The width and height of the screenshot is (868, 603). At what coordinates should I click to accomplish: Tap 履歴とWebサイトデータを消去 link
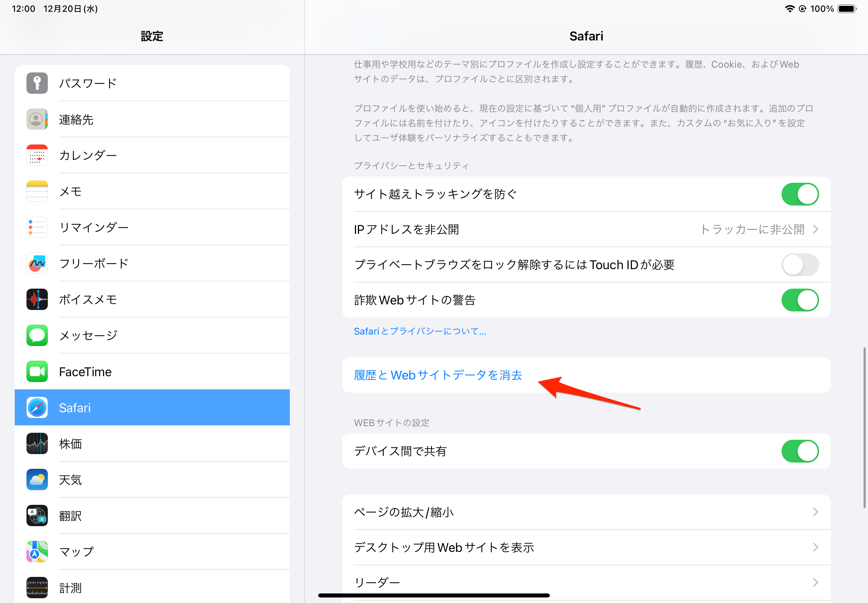(438, 375)
